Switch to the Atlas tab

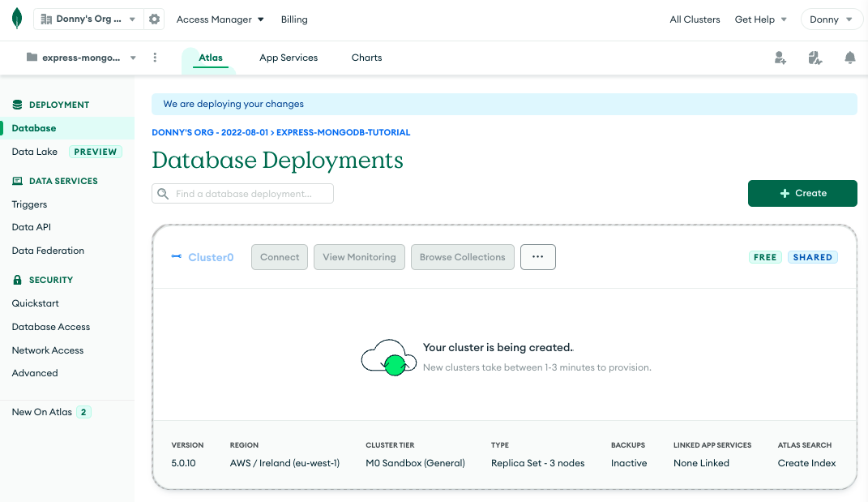[x=211, y=58]
